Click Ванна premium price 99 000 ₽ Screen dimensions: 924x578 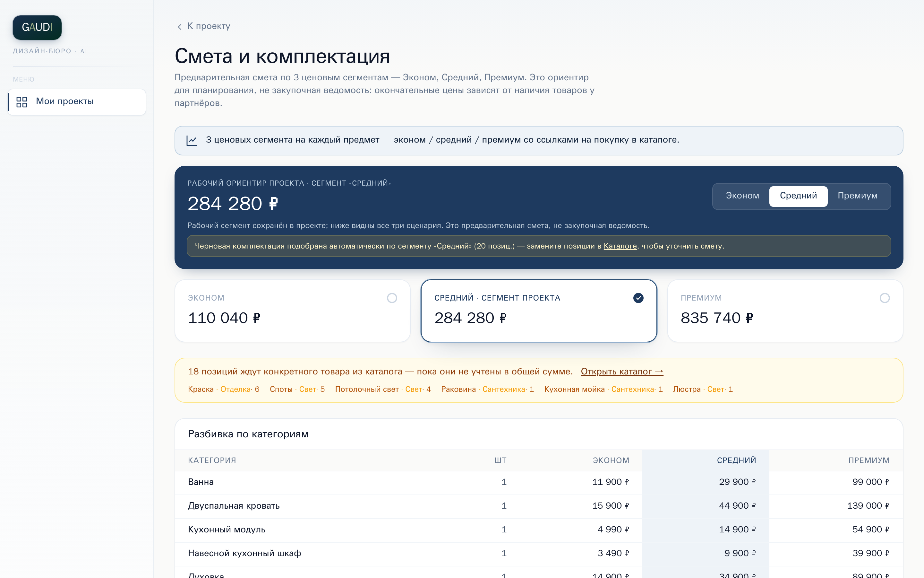(870, 482)
